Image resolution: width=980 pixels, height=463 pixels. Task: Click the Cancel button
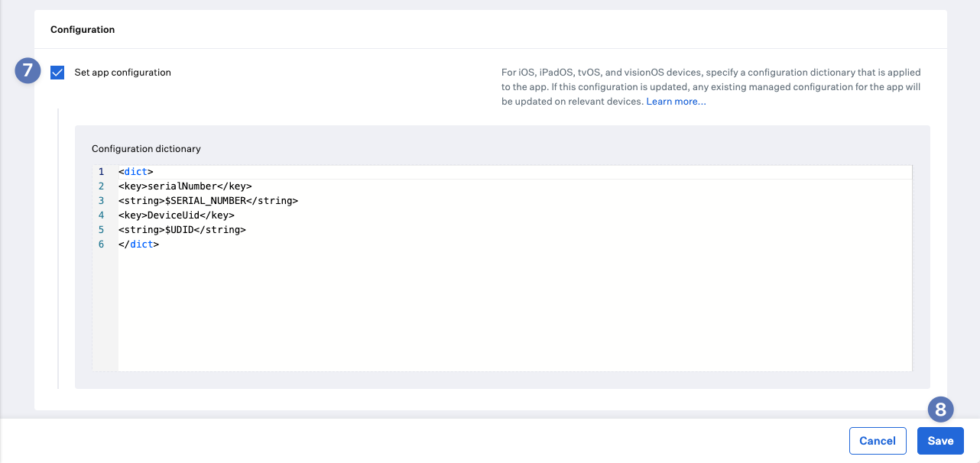[877, 441]
